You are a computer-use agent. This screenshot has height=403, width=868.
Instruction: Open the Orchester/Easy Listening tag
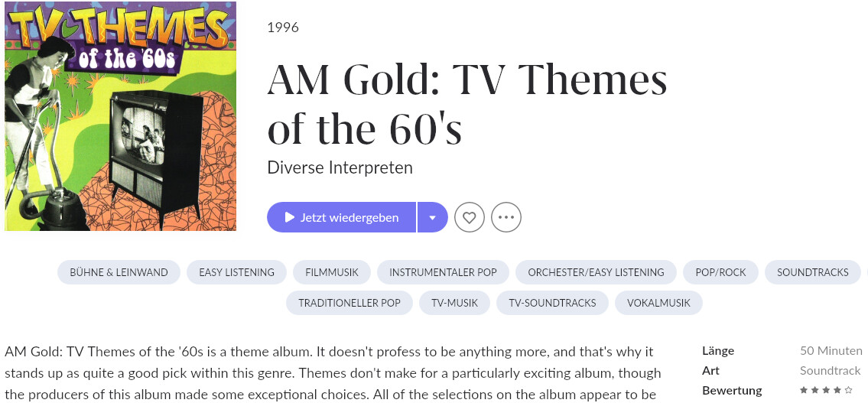596,272
